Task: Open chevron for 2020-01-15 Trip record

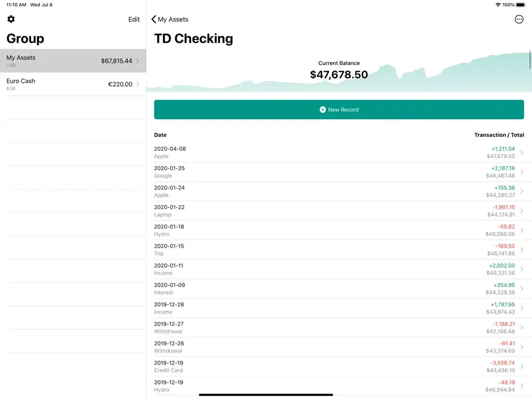Action: pyautogui.click(x=522, y=250)
